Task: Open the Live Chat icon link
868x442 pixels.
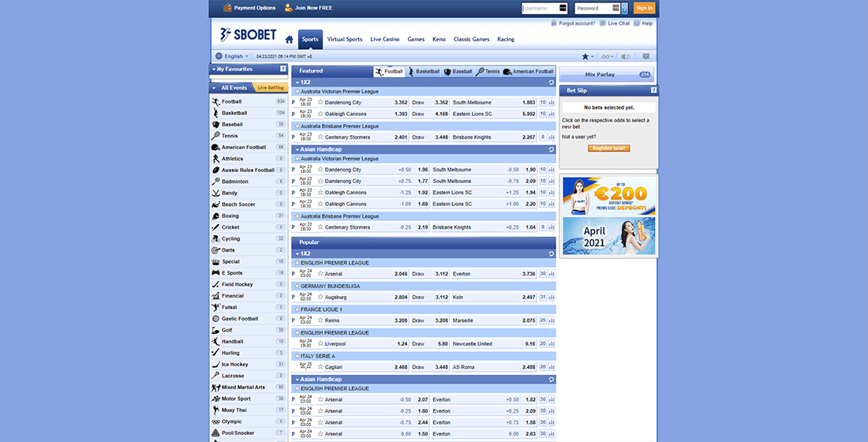Action: [x=603, y=24]
